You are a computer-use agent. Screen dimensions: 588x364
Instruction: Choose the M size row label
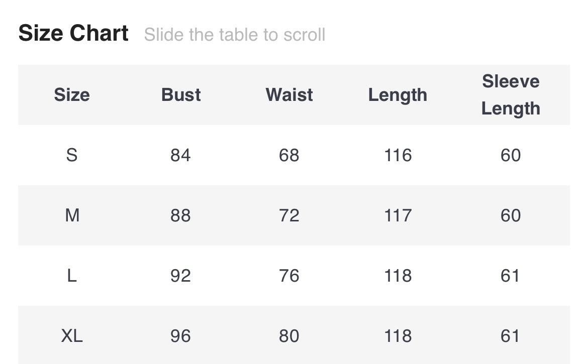(72, 215)
